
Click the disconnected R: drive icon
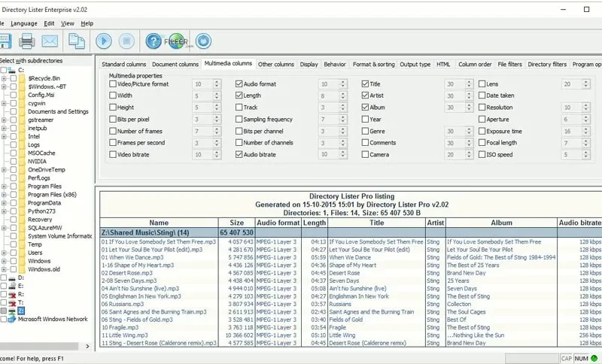click(12, 294)
